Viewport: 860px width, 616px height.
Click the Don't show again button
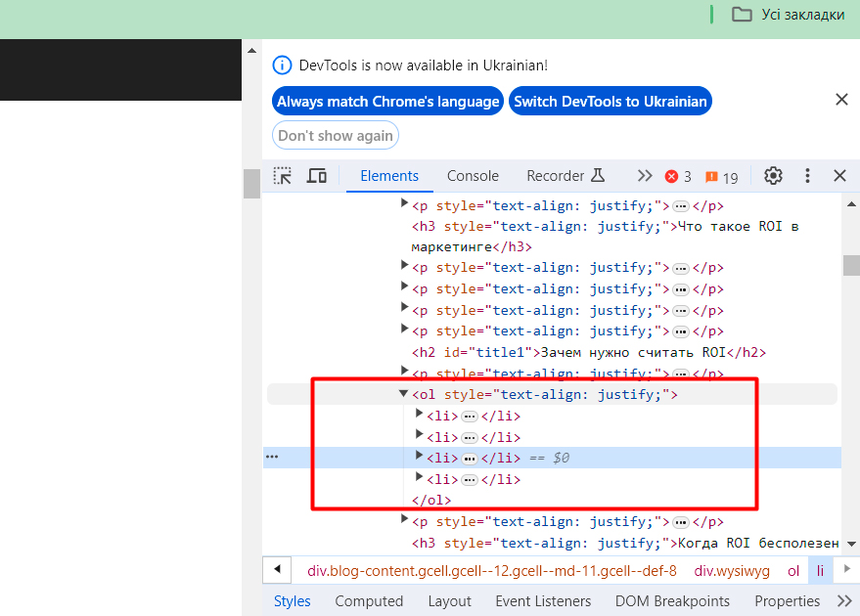336,135
